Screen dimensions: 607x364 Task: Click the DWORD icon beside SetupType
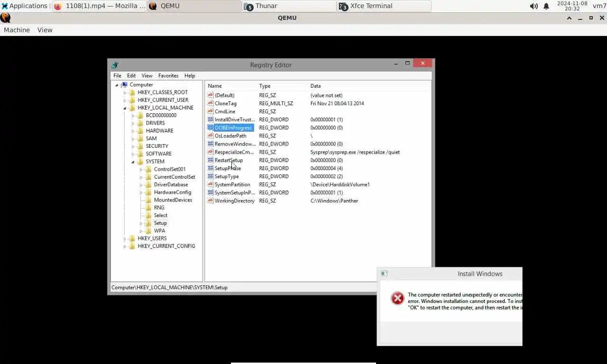point(211,176)
